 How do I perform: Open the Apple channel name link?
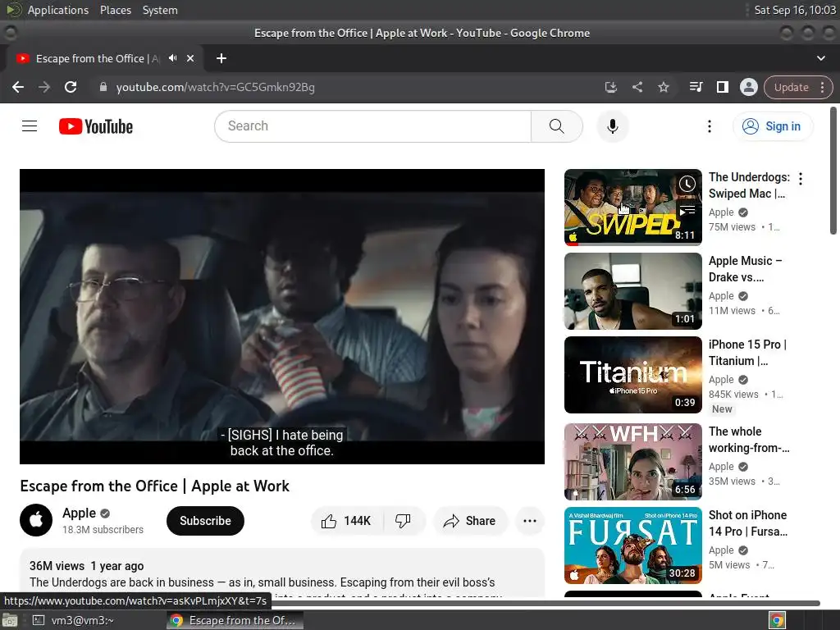point(79,514)
